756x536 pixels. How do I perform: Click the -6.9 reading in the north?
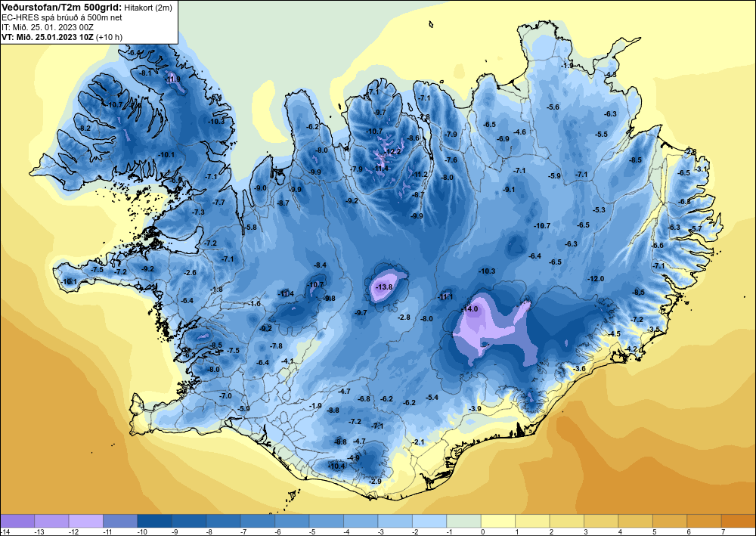[503, 138]
